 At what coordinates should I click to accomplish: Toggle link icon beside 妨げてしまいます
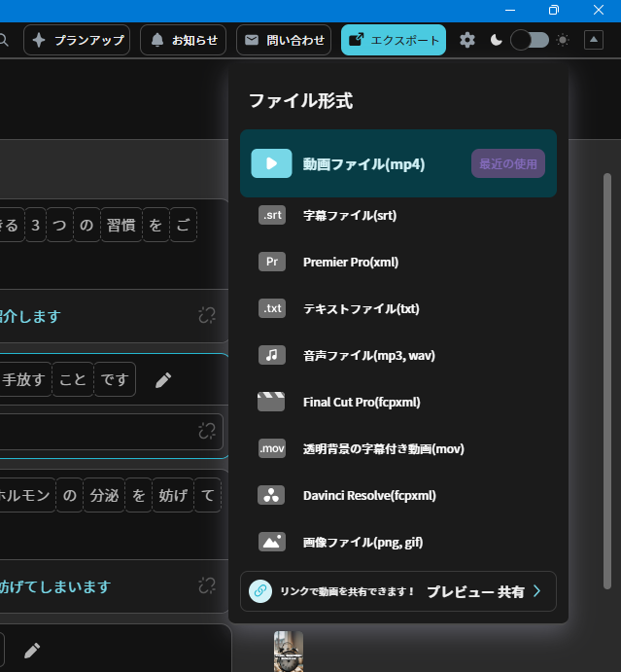pyautogui.click(x=207, y=585)
